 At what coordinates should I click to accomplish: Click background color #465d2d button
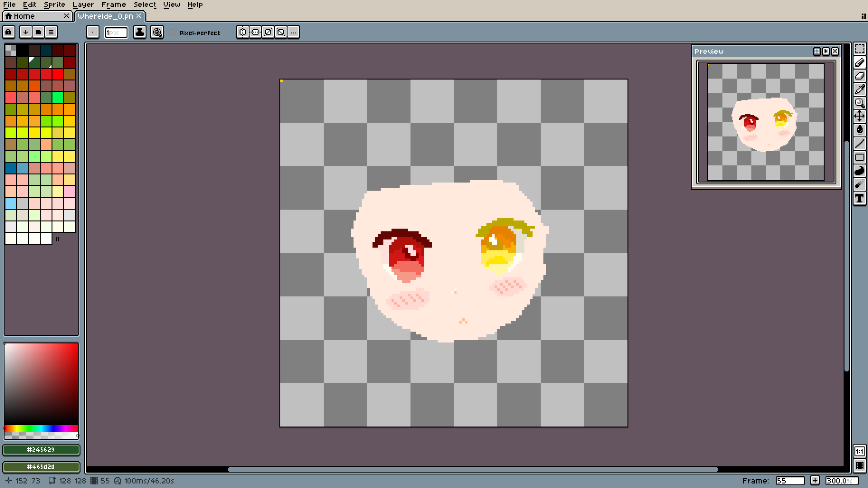[x=41, y=467]
